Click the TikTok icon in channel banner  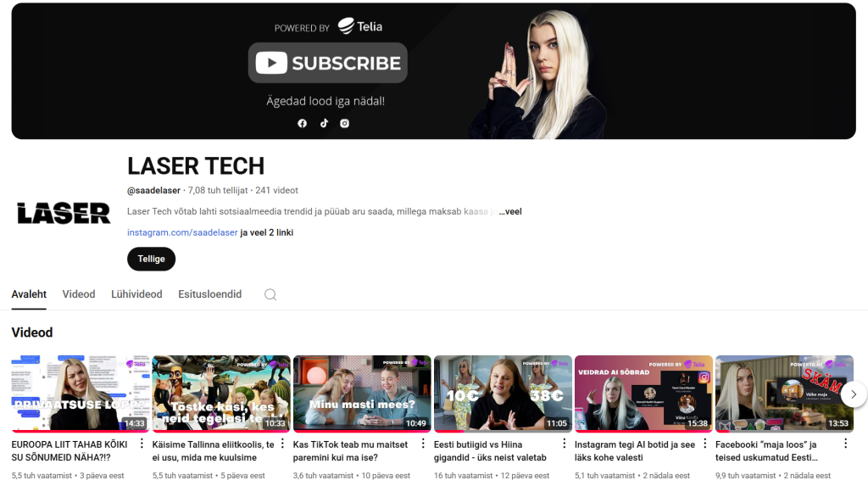[324, 124]
